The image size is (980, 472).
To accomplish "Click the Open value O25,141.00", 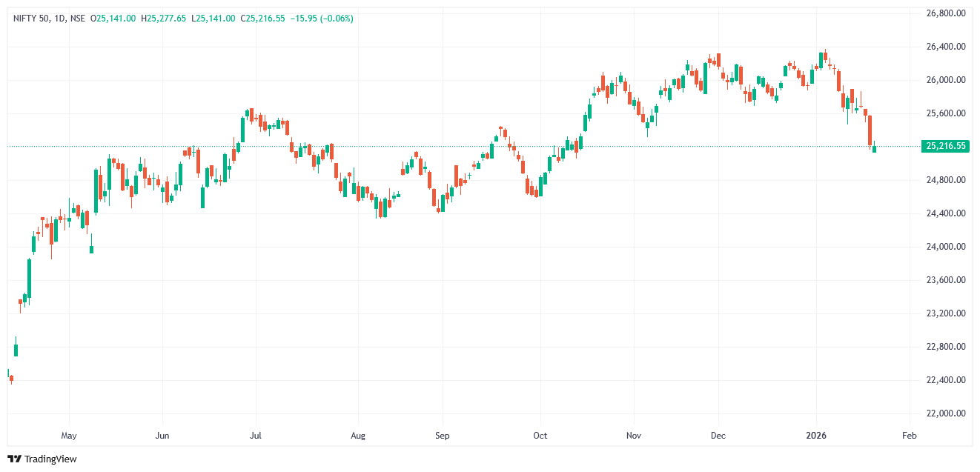I will pyautogui.click(x=113, y=18).
